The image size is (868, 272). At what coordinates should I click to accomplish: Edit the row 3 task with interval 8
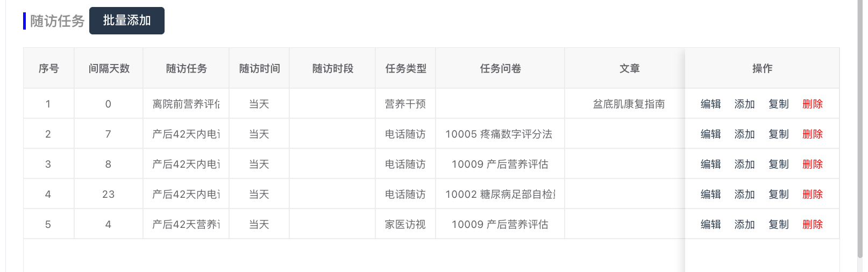710,164
